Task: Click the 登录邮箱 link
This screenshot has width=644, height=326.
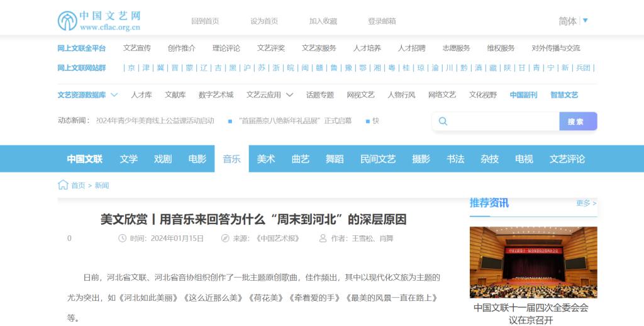Action: [x=382, y=21]
